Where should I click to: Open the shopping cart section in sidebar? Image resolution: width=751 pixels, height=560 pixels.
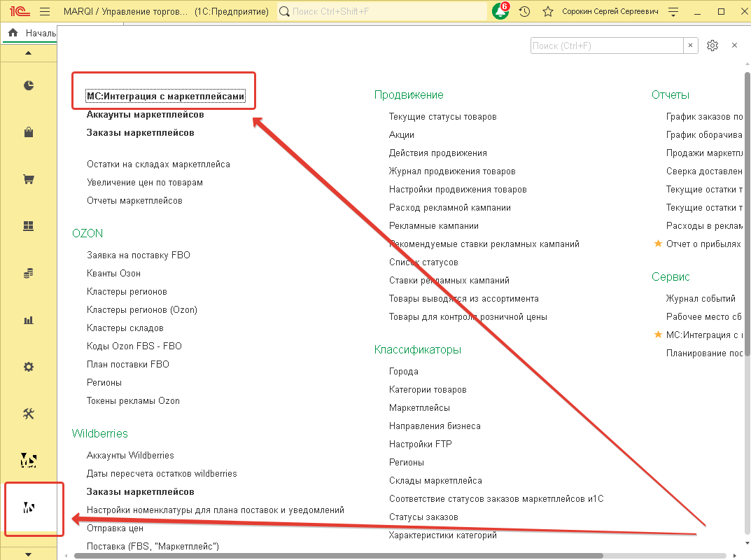pos(29,179)
